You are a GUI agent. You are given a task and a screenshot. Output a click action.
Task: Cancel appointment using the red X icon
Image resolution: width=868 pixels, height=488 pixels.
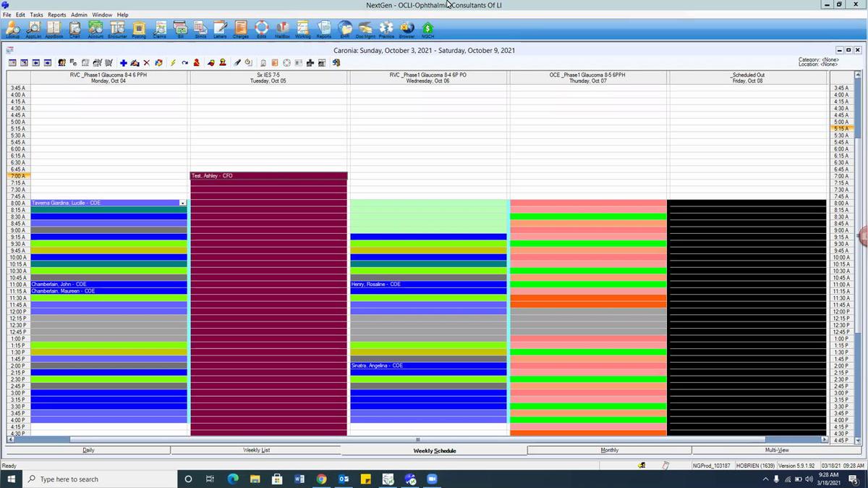146,62
